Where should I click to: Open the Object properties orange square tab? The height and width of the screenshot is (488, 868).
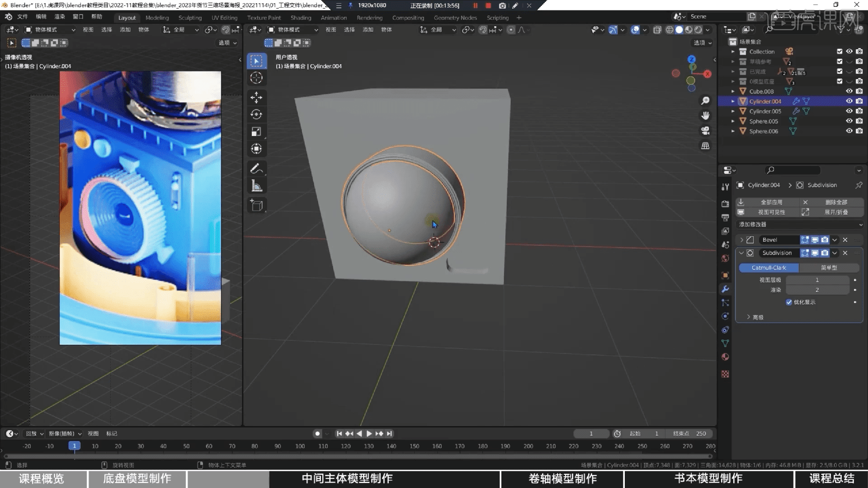click(725, 276)
